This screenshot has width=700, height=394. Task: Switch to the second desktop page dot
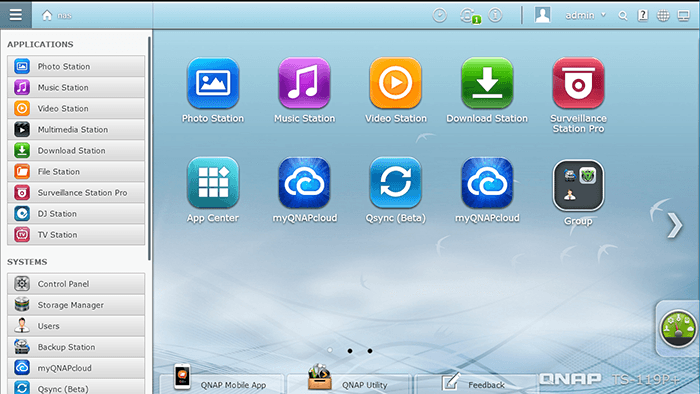click(x=350, y=351)
